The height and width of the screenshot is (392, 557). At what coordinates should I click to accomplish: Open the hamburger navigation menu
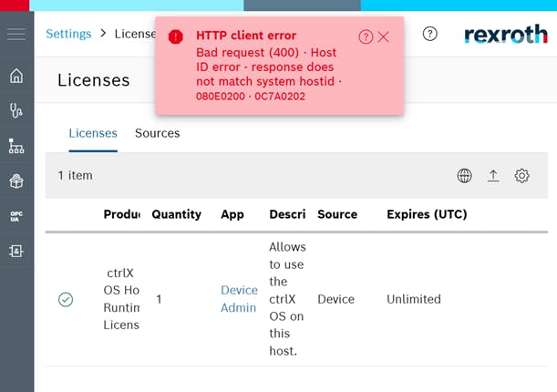[x=16, y=35]
